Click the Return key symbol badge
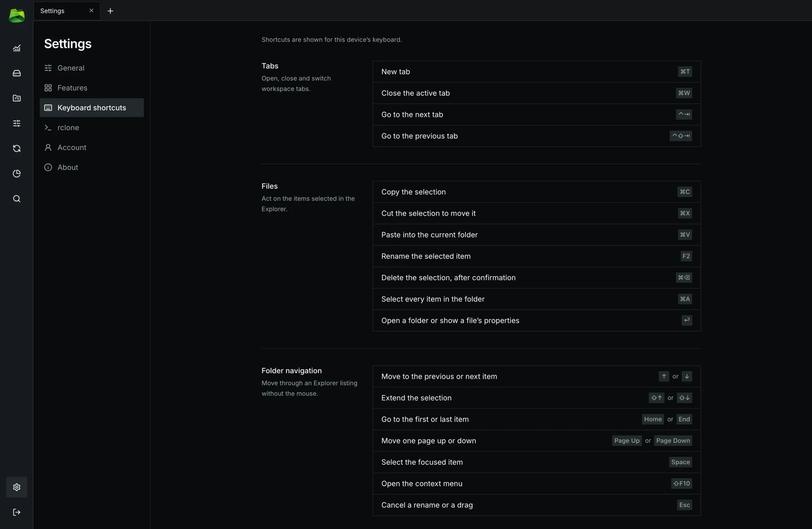This screenshot has width=812, height=529. (686, 320)
